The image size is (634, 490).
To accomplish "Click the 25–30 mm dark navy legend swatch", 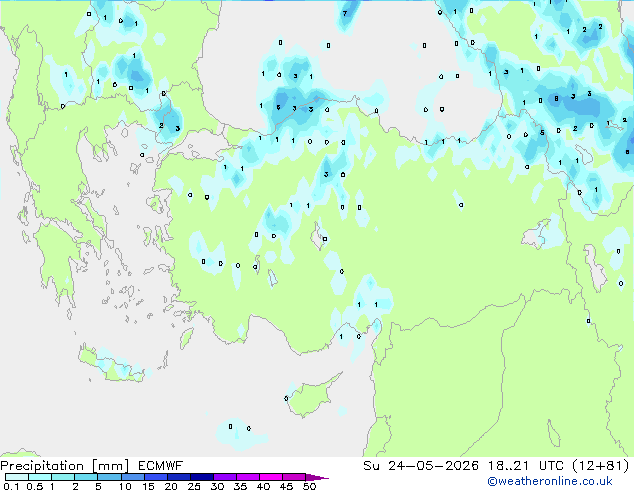I will [x=202, y=477].
